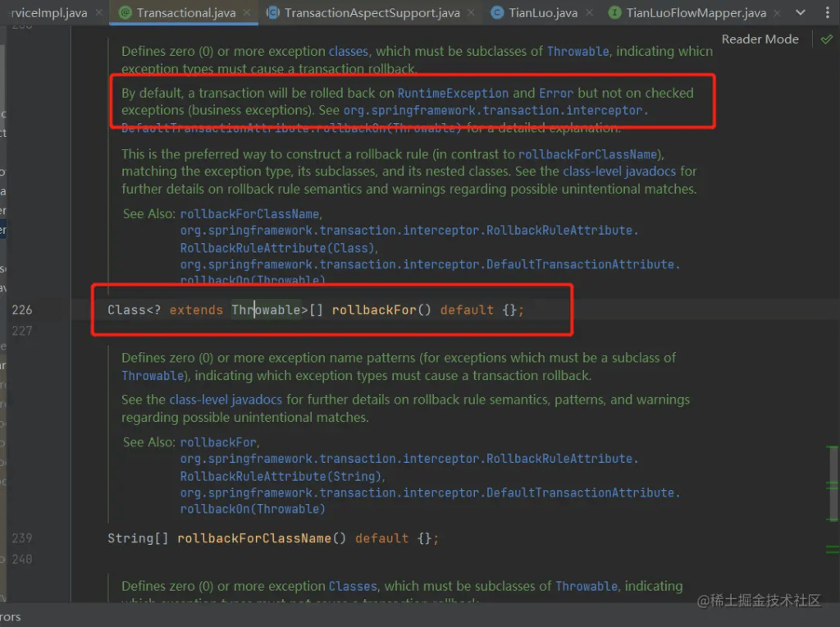Toggle Reader Mode in the editor
The image size is (840, 627).
click(760, 39)
